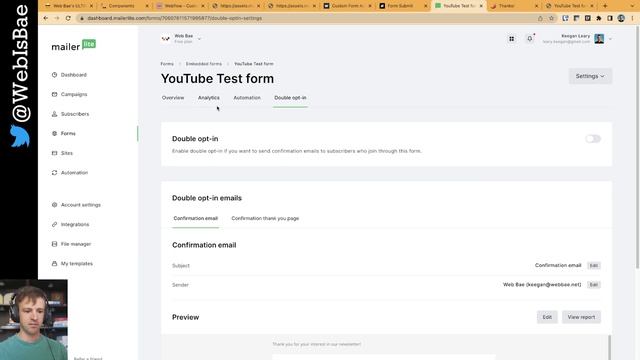Open the browser side panel icon
640x360 pixels.
tap(610, 18)
